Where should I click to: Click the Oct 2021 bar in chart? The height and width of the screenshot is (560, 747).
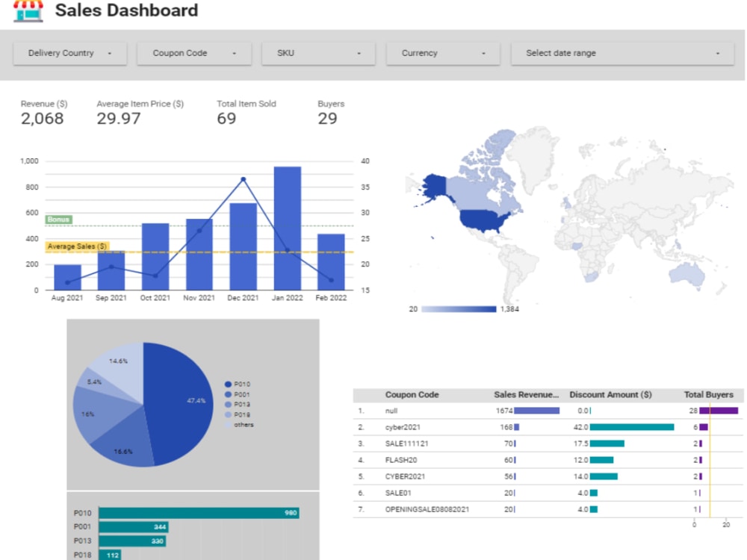tap(155, 257)
